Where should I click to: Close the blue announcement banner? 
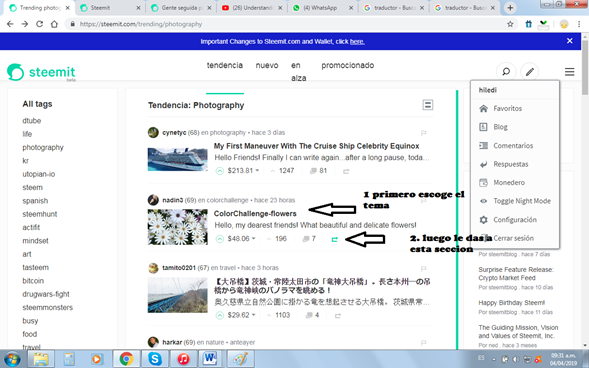[569, 41]
